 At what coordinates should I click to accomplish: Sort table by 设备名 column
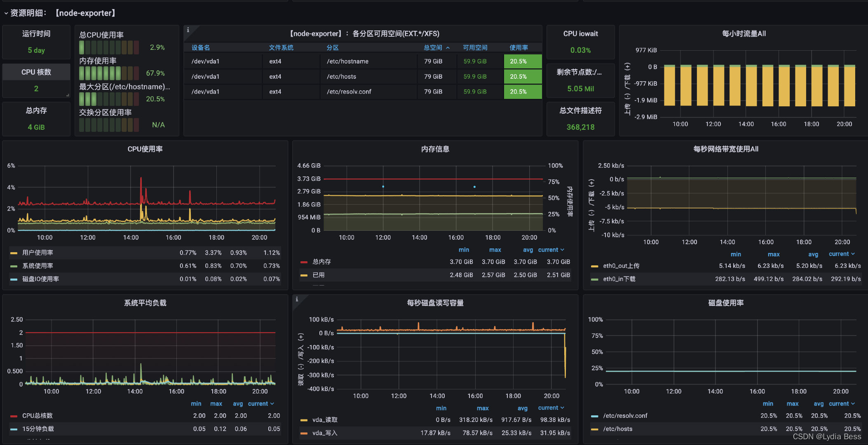(201, 48)
